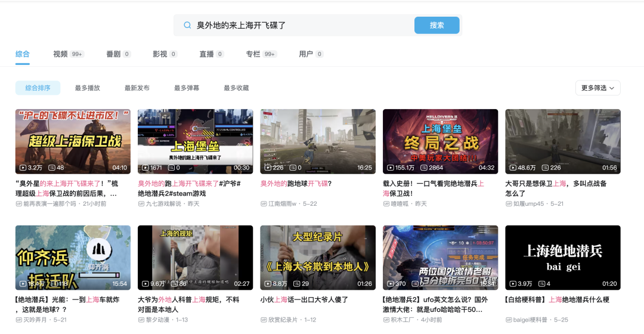Open title 【白给梗科普】上海绝地潜兵什么梗
644x334 pixels.
[557, 300]
